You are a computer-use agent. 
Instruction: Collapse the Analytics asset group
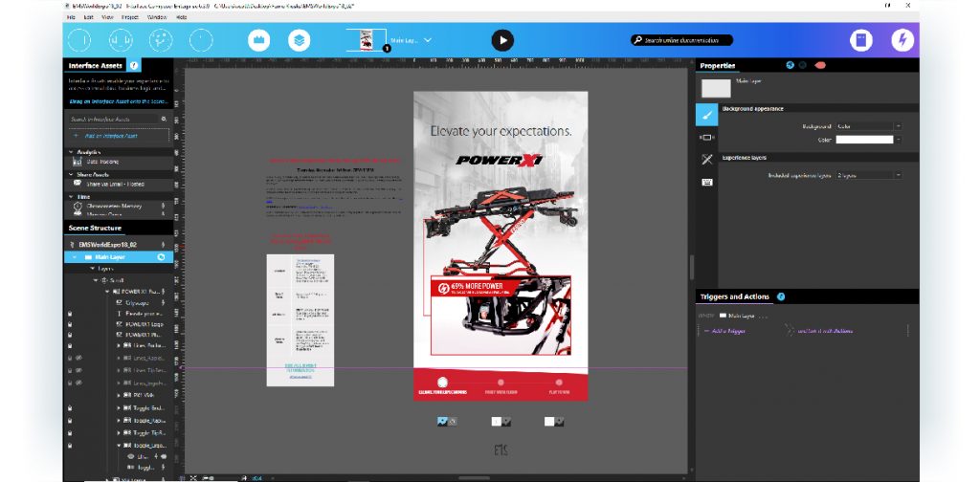pyautogui.click(x=71, y=152)
